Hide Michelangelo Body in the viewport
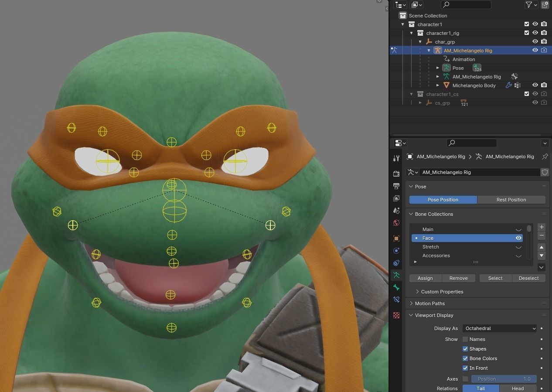This screenshot has height=392, width=552. click(535, 85)
